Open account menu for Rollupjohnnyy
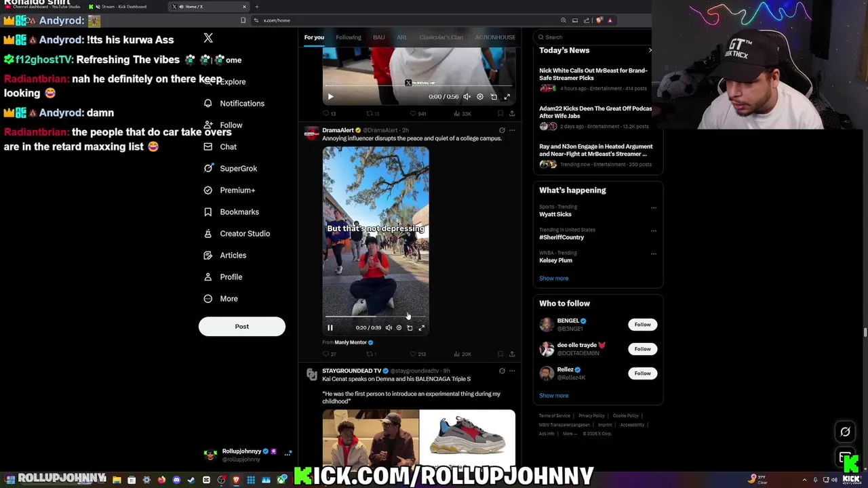Screen dimensions: 868x488 [248, 454]
